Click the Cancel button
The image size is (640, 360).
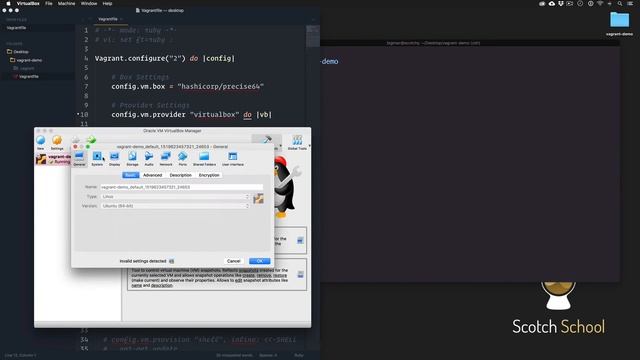pyautogui.click(x=233, y=261)
